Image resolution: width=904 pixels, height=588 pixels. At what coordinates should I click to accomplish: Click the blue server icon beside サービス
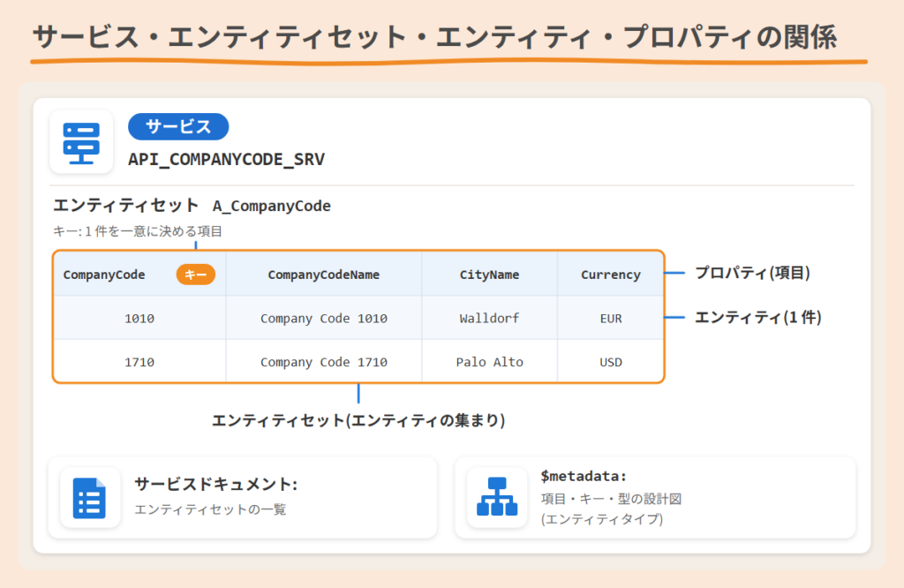click(81, 143)
